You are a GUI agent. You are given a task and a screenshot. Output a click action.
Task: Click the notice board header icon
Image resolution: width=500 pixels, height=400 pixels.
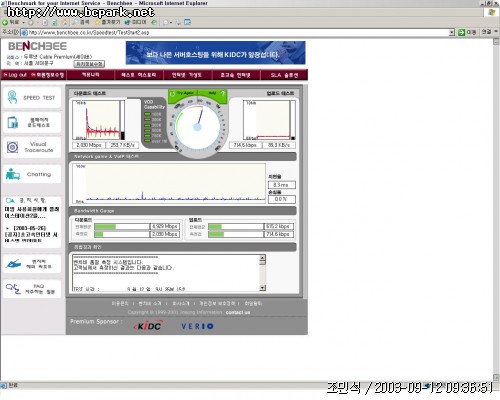(x=10, y=200)
